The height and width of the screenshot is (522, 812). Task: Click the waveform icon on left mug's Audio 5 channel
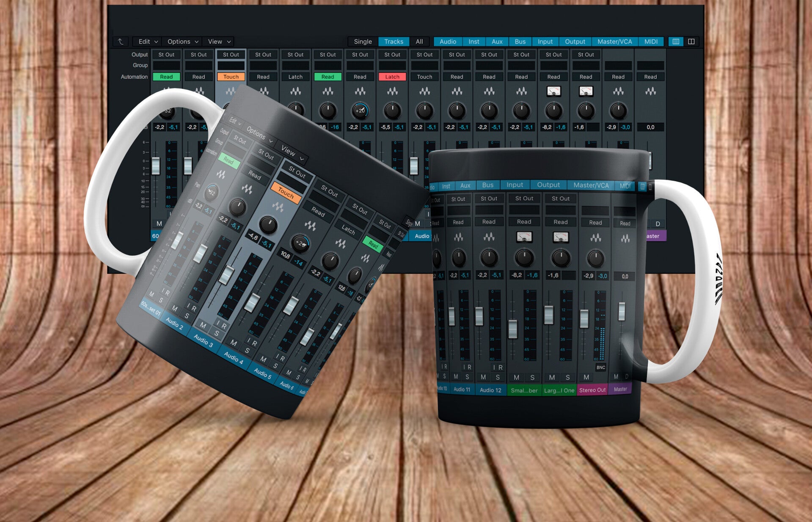point(341,243)
